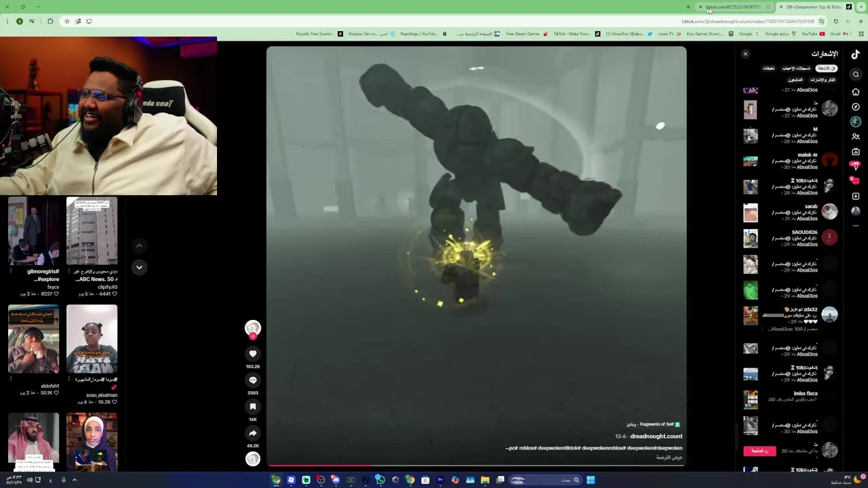Open the aldofsh1 video thumbnail
This screenshot has width=868, height=488.
coord(34,339)
